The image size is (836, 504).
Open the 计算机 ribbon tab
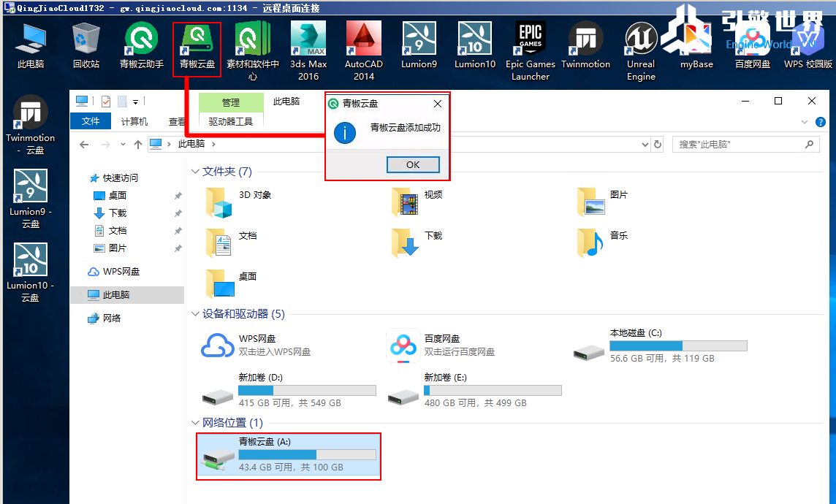coord(134,121)
